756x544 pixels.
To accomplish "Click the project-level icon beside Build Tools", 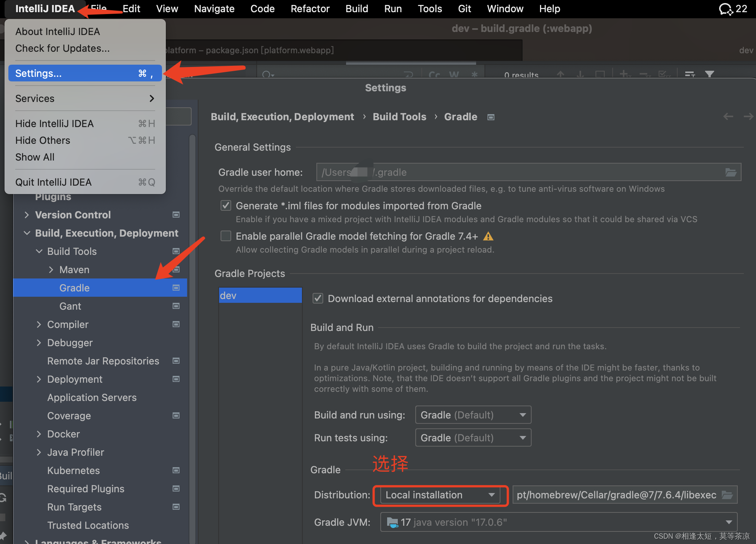I will 176,251.
